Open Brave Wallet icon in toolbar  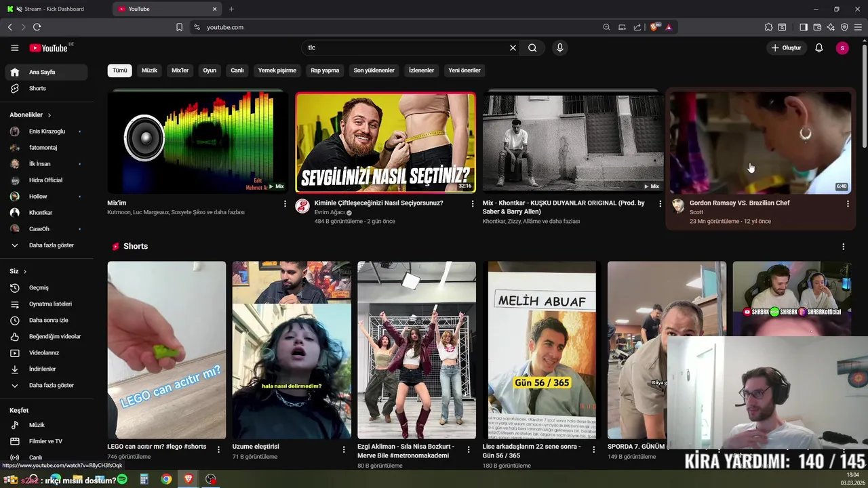tap(817, 27)
